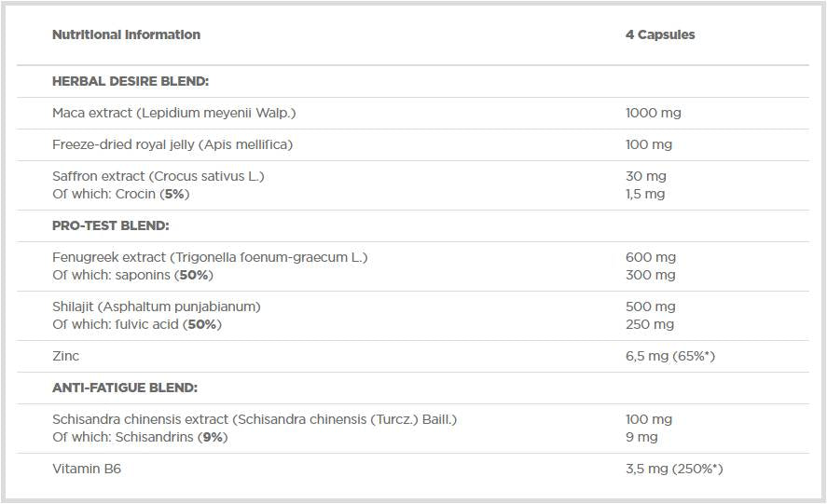Click the saponins 50% line
827x504 pixels.
pyautogui.click(x=132, y=275)
